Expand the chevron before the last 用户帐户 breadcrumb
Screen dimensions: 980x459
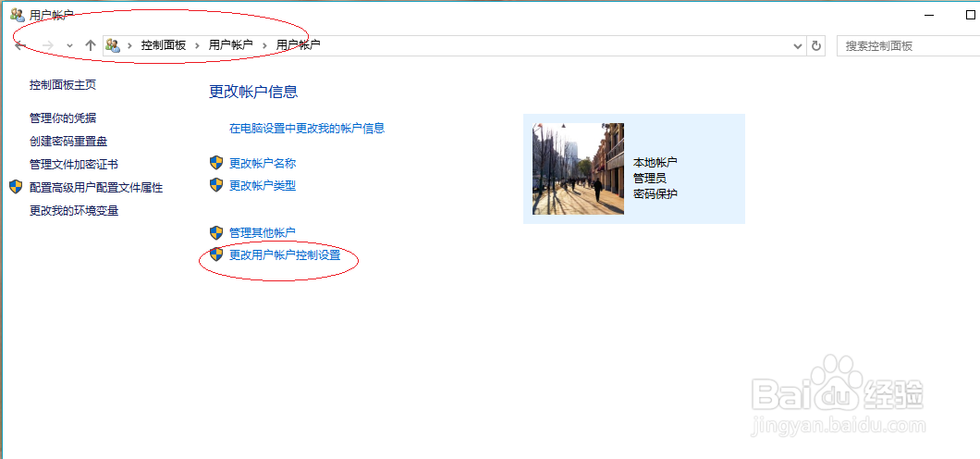pos(265,45)
